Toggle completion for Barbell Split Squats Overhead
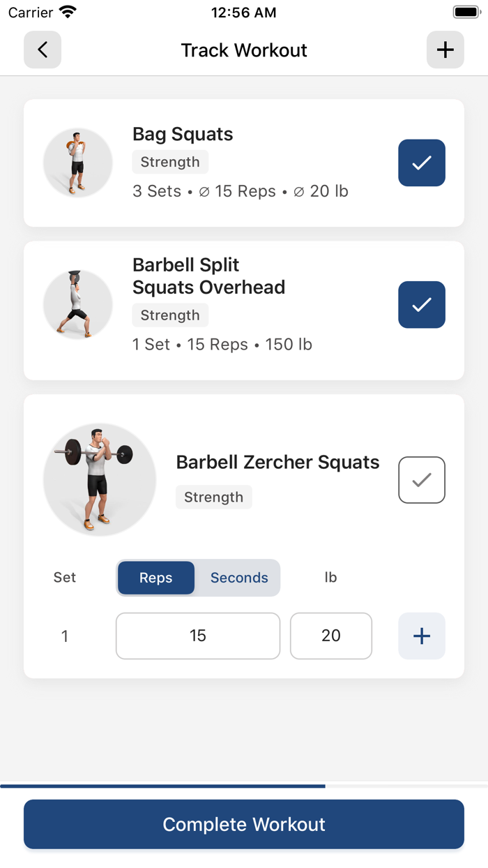488x868 pixels. (421, 305)
